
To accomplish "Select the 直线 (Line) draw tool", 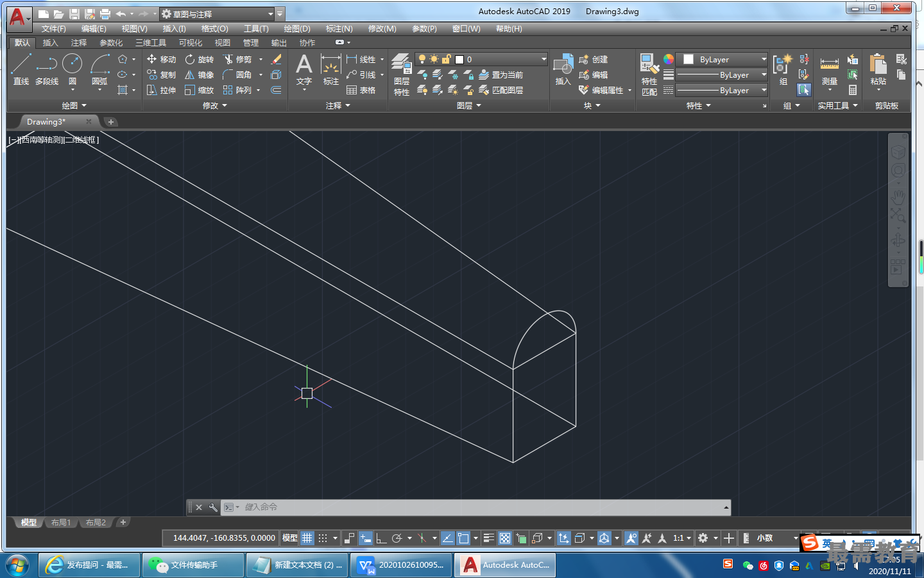I will (21, 69).
